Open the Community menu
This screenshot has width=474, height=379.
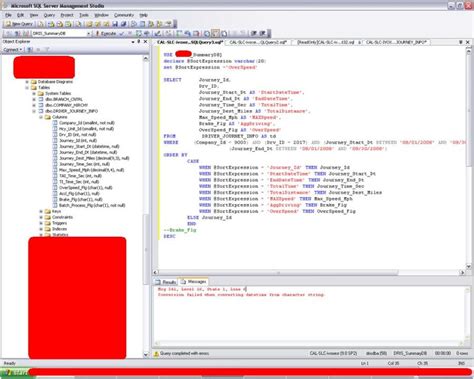(x=124, y=15)
